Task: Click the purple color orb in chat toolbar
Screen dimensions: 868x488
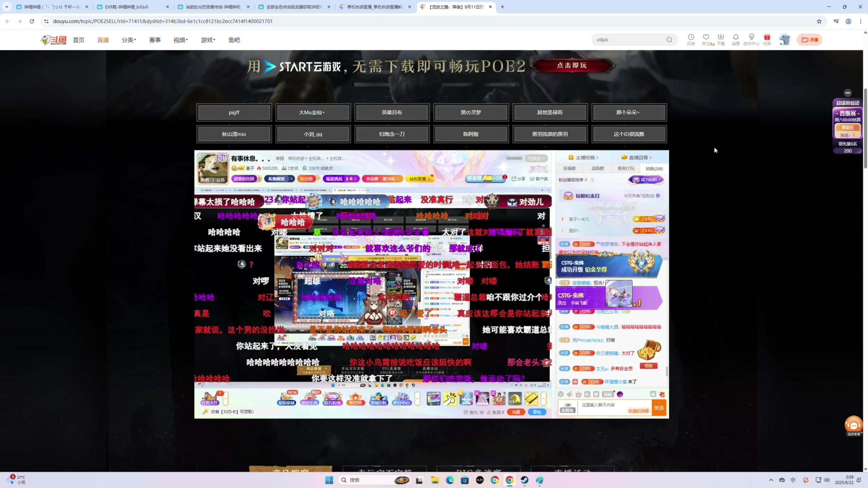Action: click(x=620, y=394)
